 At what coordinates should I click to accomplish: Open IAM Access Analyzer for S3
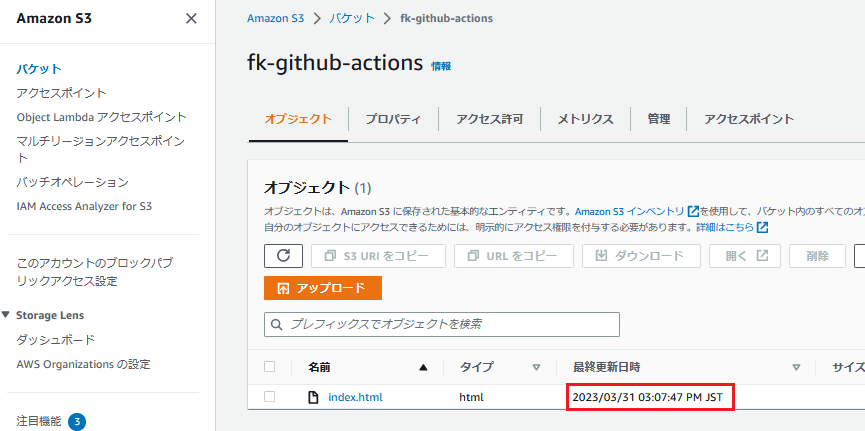coord(84,206)
